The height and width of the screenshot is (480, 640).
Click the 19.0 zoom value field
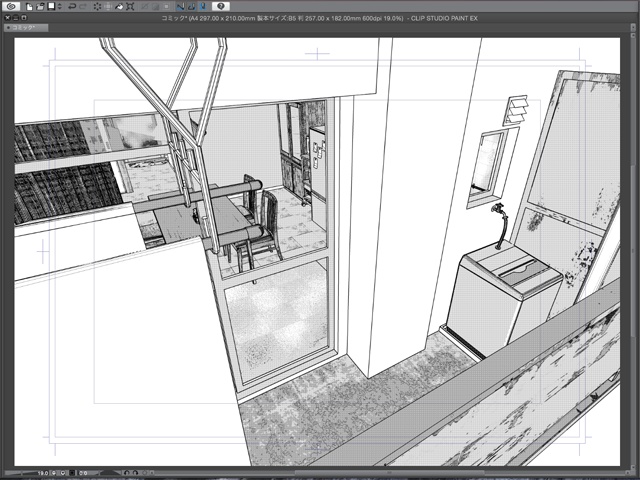[x=43, y=473]
